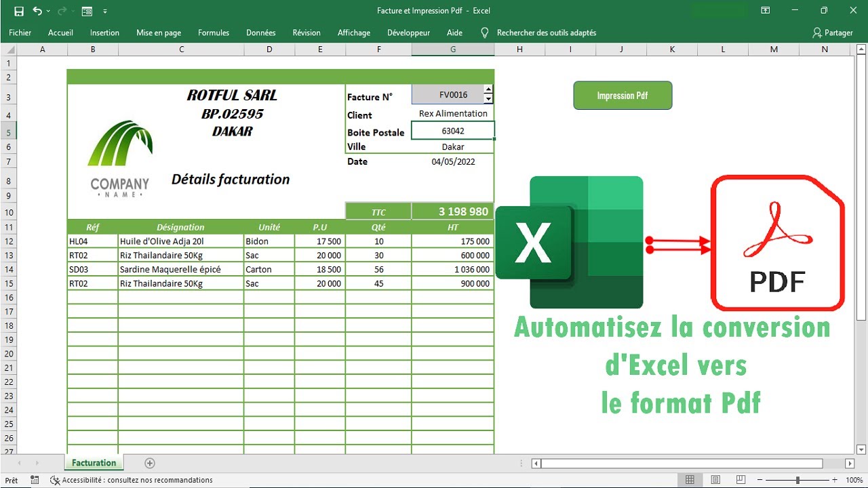
Task: Click the Impression Pdf button
Action: click(623, 96)
